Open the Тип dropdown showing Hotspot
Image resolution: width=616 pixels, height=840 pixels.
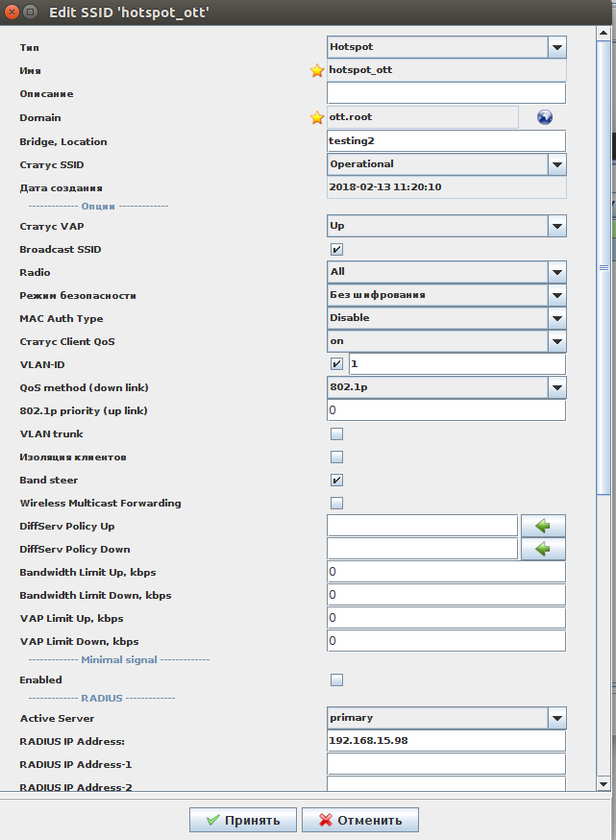[x=556, y=46]
